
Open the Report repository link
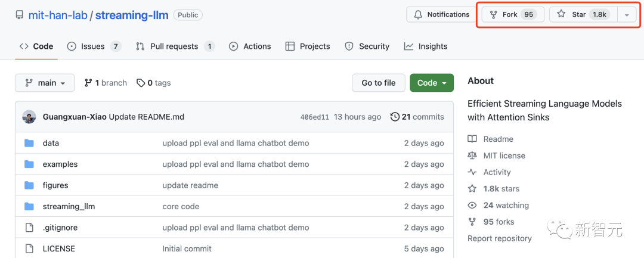(x=499, y=238)
